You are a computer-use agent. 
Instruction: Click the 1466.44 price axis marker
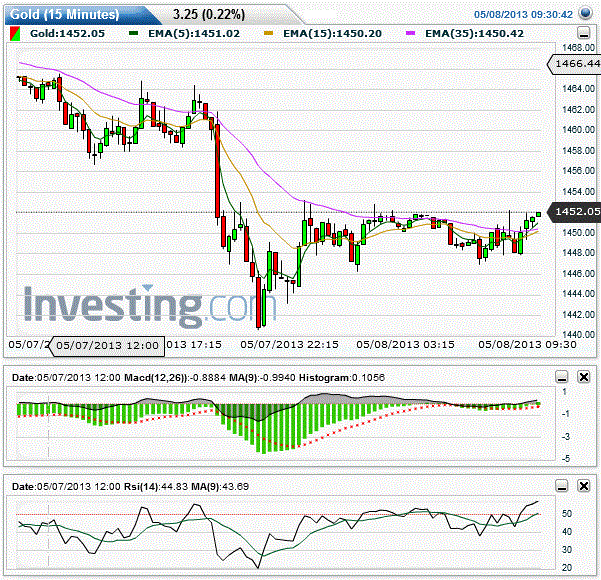(575, 64)
